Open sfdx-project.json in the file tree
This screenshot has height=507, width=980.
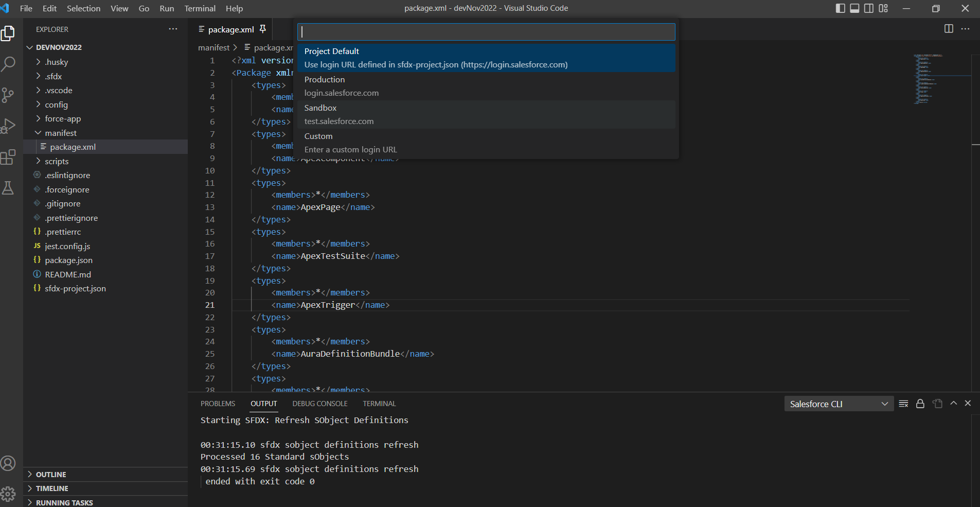[x=105, y=288]
